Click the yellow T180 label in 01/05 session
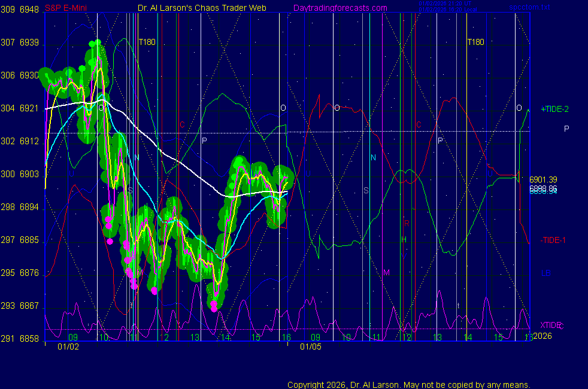 click(x=475, y=42)
